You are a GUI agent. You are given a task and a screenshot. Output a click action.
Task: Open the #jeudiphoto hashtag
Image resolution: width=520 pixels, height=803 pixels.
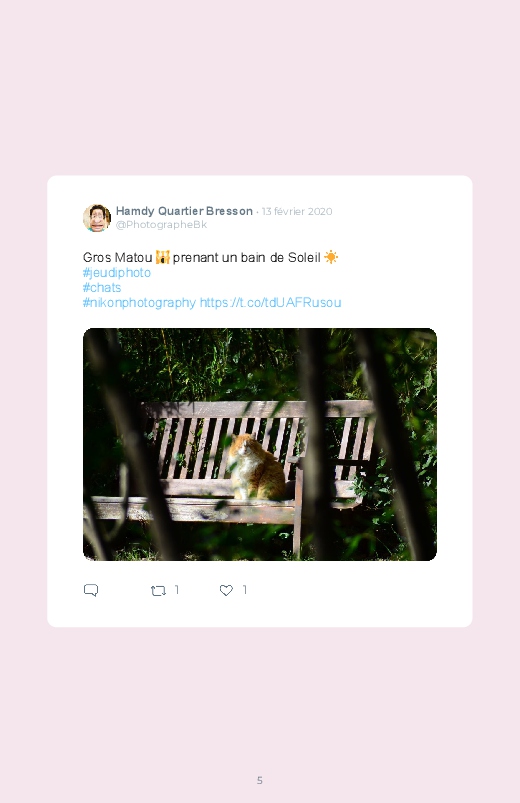117,272
